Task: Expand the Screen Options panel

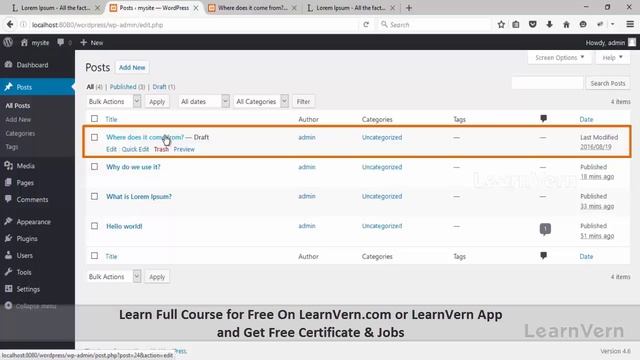Action: click(x=559, y=58)
